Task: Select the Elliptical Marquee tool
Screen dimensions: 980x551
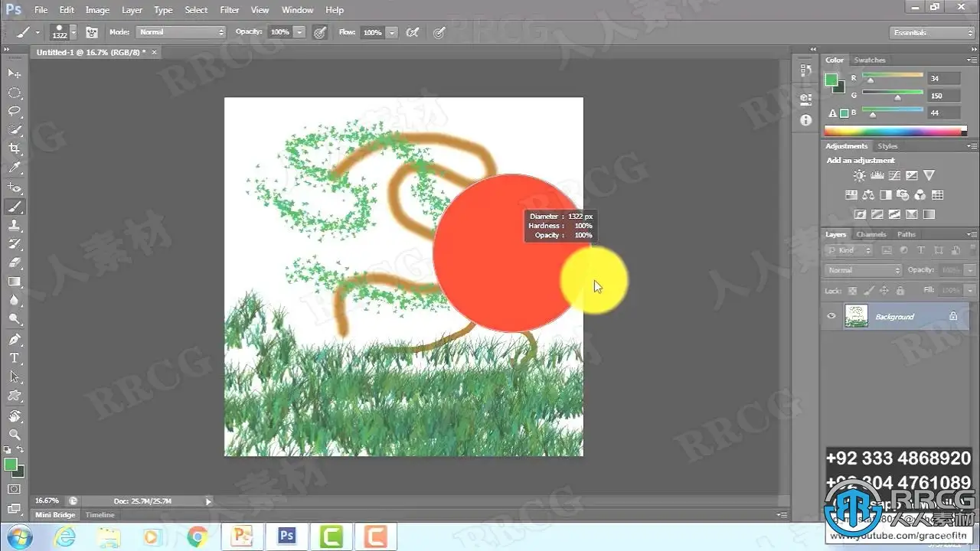Action: point(14,93)
